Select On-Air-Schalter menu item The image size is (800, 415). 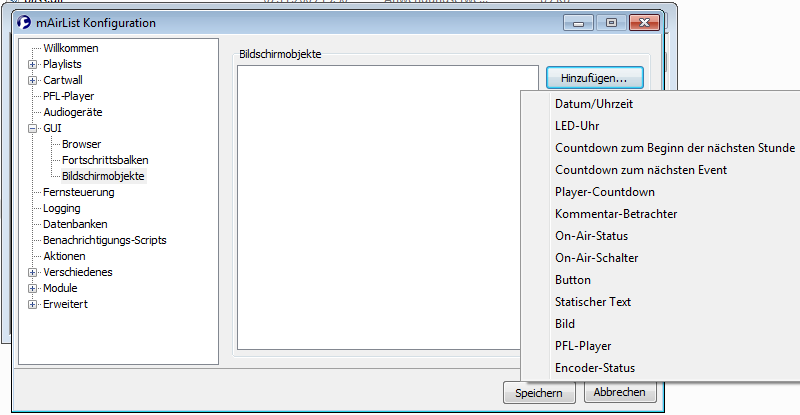[596, 258]
